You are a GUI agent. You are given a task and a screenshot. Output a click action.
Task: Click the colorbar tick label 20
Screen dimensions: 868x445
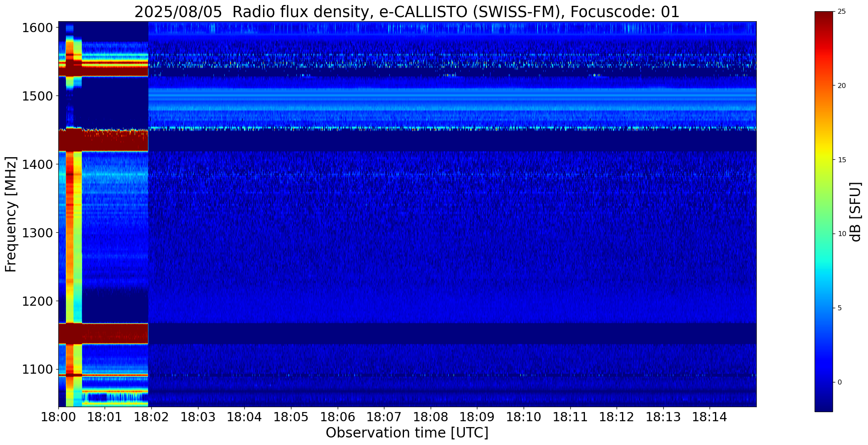tap(842, 86)
